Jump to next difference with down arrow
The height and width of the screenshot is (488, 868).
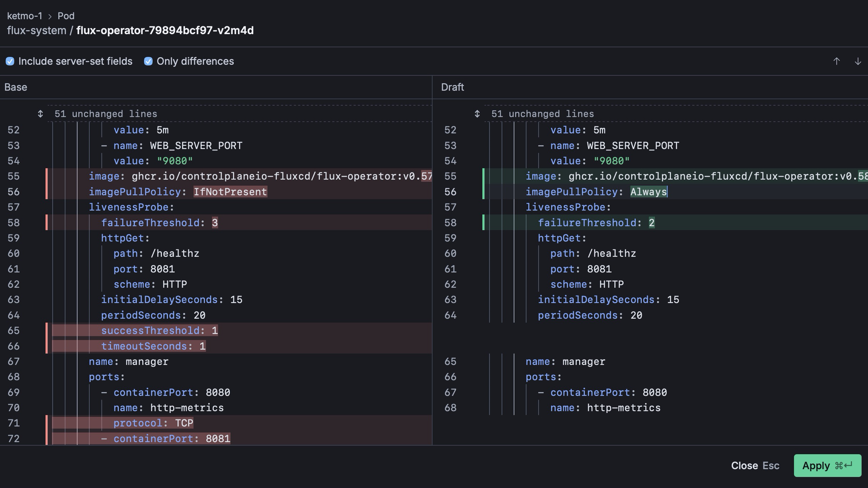(858, 61)
